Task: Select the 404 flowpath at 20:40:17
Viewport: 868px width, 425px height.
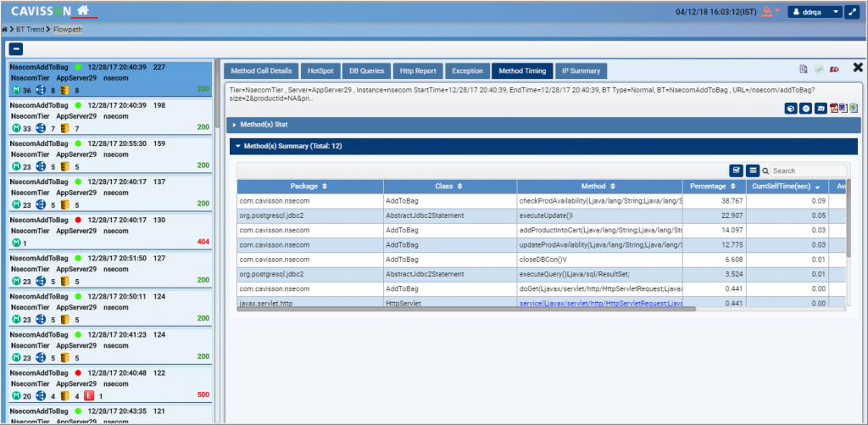Action: pos(111,232)
